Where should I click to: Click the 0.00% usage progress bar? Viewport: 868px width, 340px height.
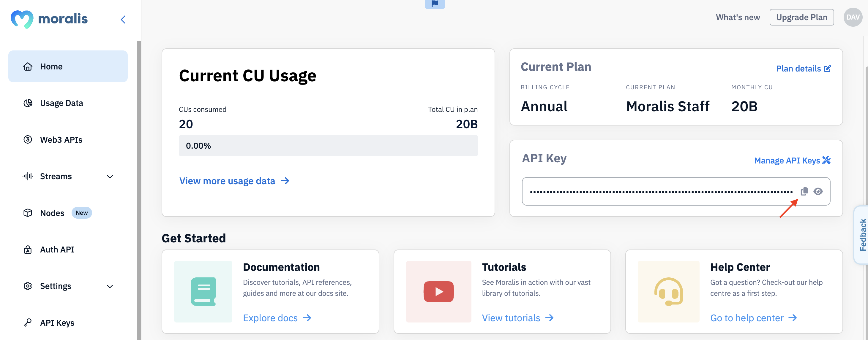328,145
